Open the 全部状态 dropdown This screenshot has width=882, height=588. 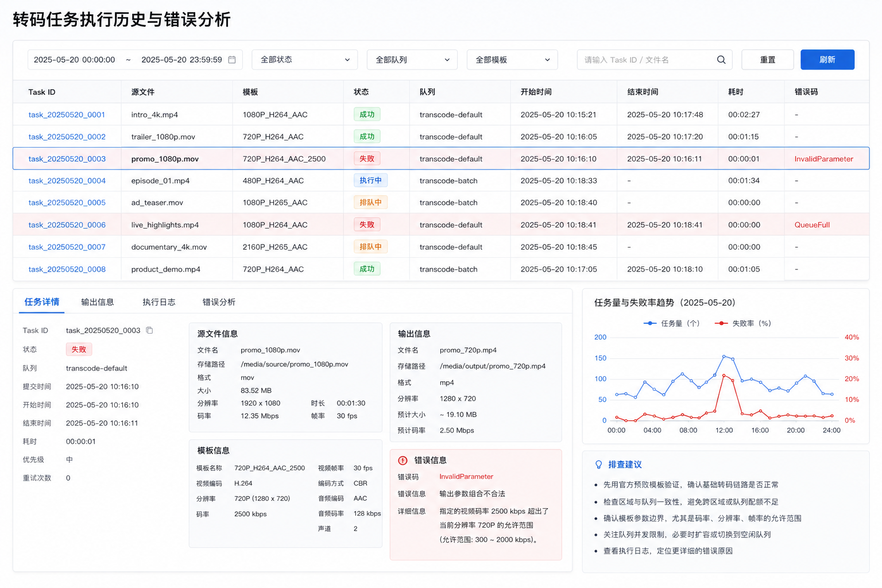click(304, 60)
